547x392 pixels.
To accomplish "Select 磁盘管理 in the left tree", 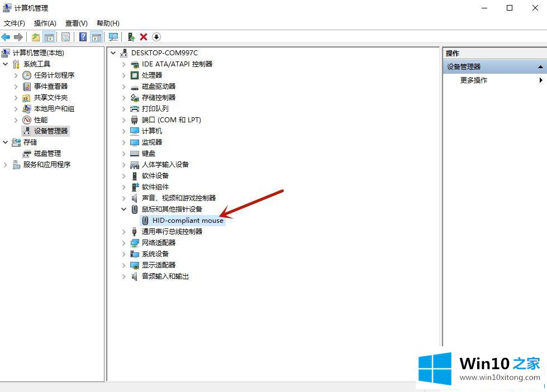I will pyautogui.click(x=47, y=154).
